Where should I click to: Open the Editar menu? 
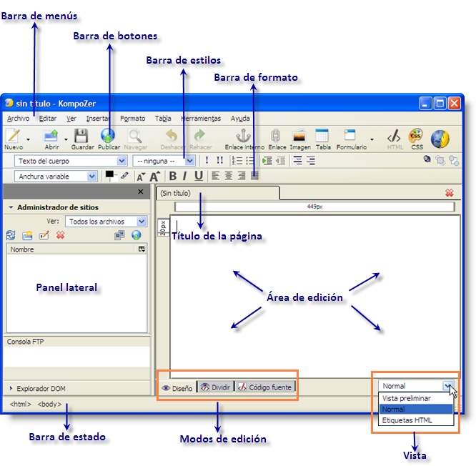point(48,119)
